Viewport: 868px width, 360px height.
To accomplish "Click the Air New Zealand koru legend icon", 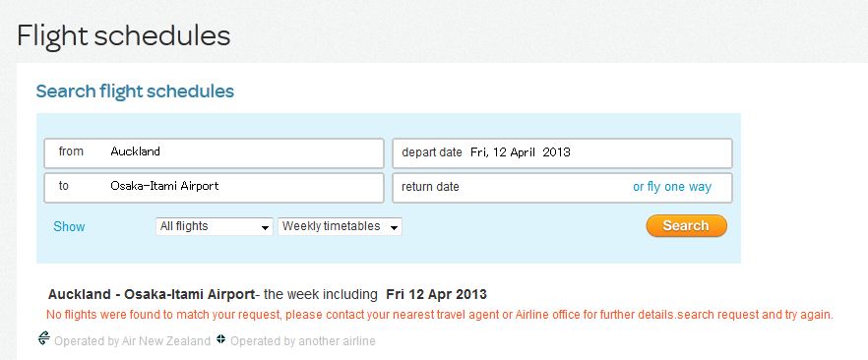I will coord(44,338).
